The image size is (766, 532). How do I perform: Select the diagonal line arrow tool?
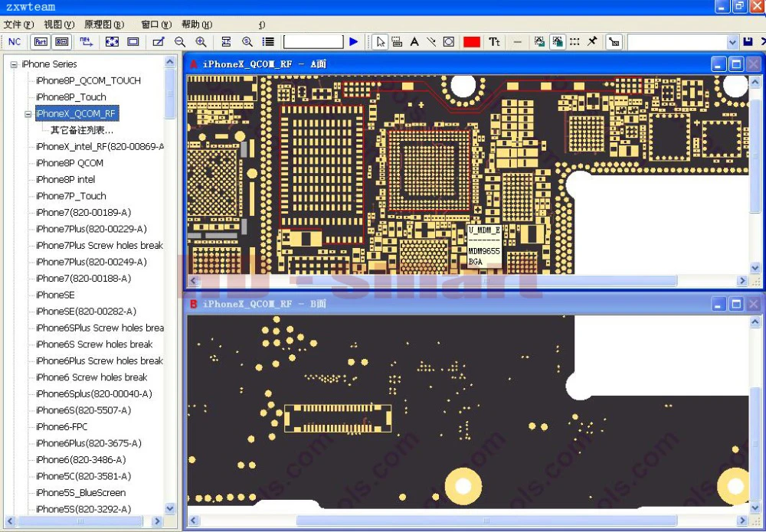pyautogui.click(x=431, y=42)
